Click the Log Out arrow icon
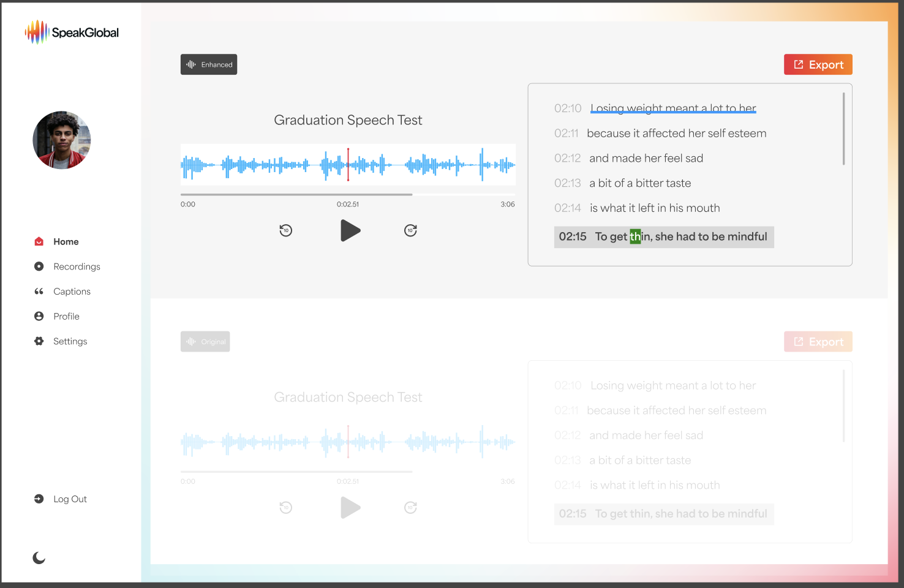 point(39,499)
